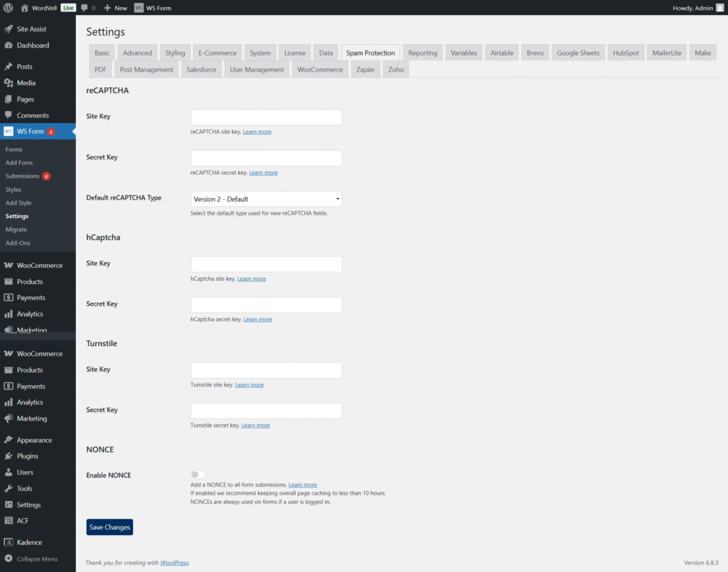Click the Media icon in sidebar
This screenshot has height=572, width=728.
coord(9,83)
